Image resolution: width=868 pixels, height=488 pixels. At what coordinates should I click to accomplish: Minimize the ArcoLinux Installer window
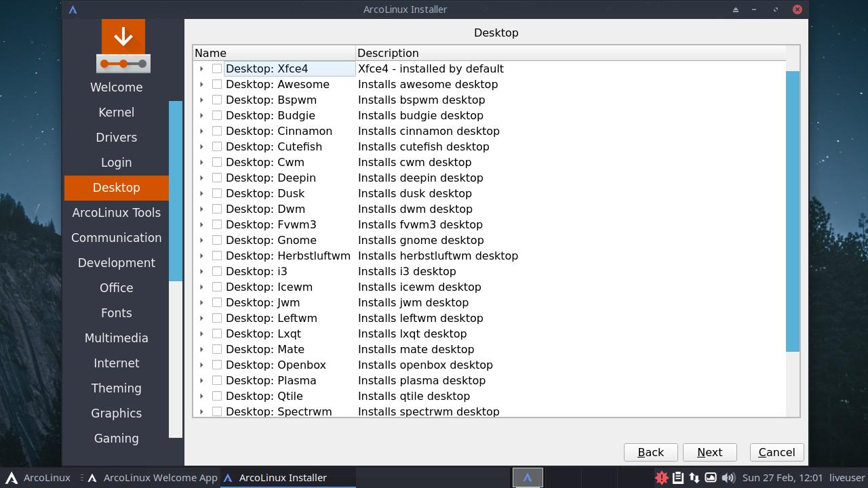(x=754, y=9)
